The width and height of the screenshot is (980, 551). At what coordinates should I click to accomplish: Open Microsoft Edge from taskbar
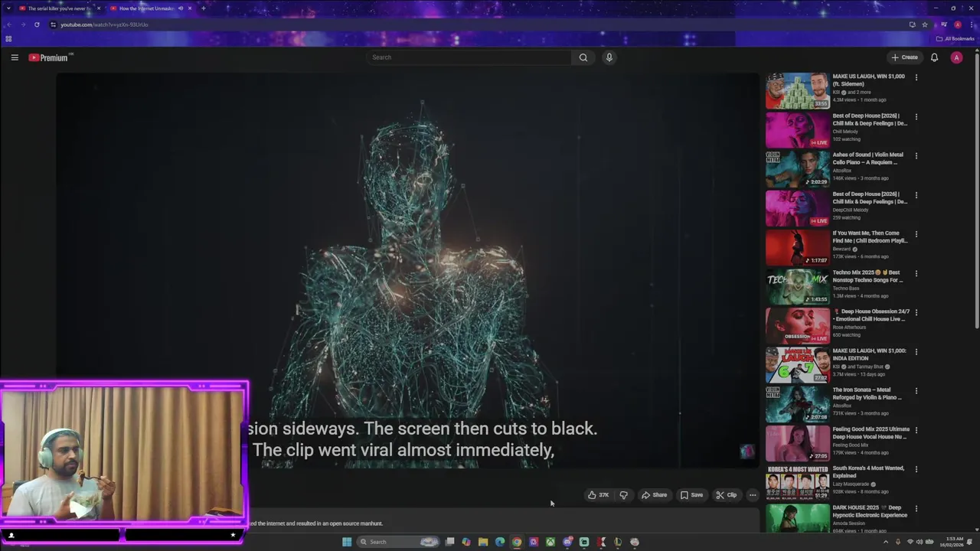[x=500, y=542]
